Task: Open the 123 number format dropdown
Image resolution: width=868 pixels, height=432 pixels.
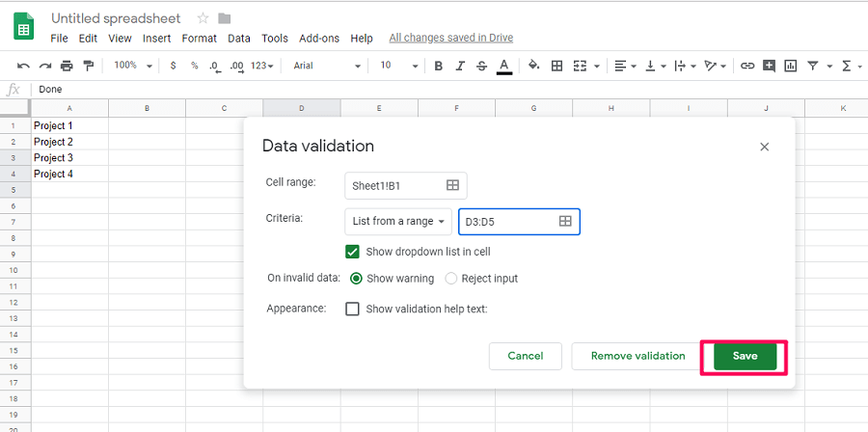Action: [x=262, y=66]
